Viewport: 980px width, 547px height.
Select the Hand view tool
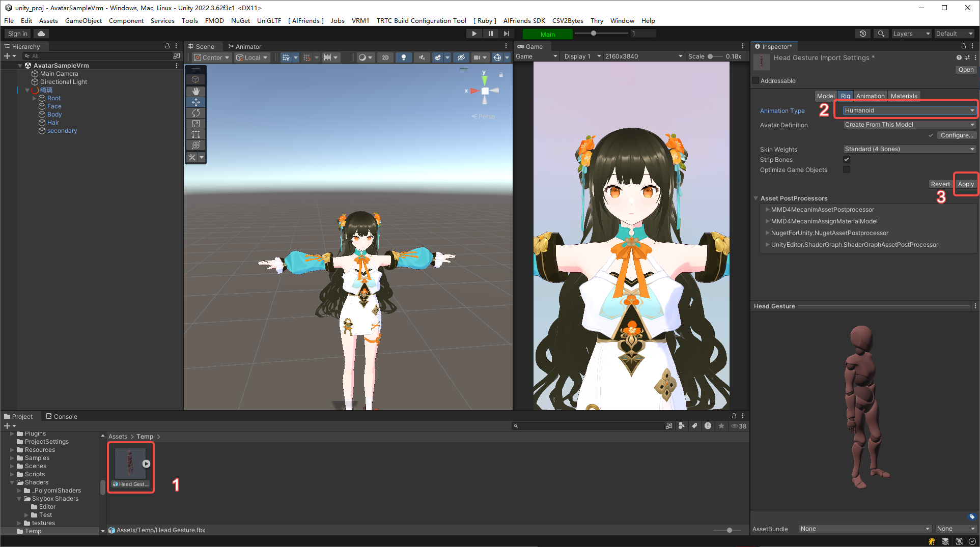pyautogui.click(x=195, y=91)
